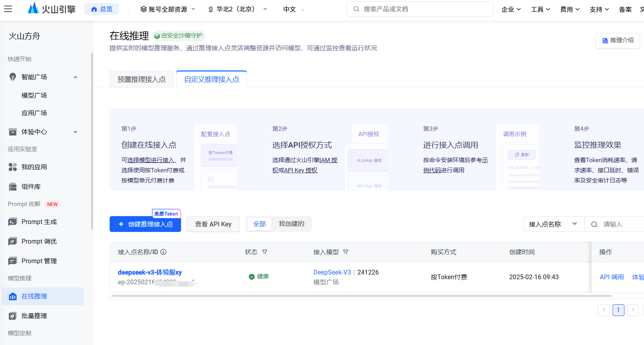644x345 pixels.
Task: Click API 调用 in the deepseek row
Action: (x=611, y=277)
